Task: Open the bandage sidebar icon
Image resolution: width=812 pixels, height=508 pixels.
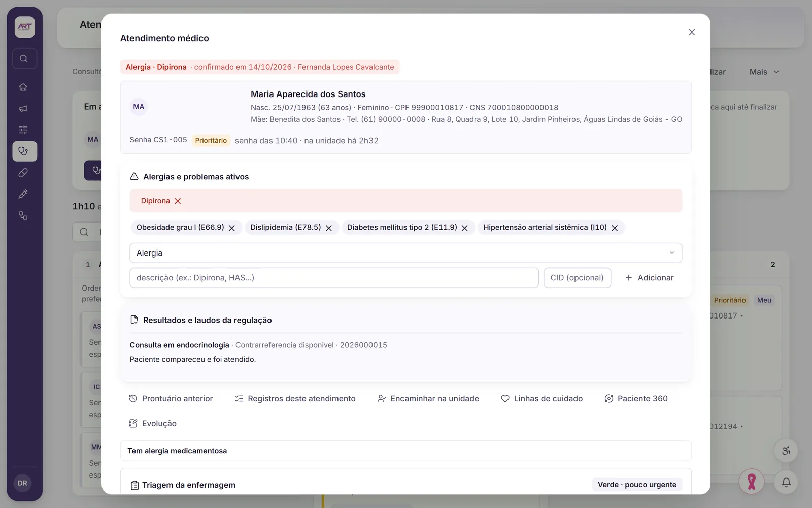Action: click(x=23, y=173)
